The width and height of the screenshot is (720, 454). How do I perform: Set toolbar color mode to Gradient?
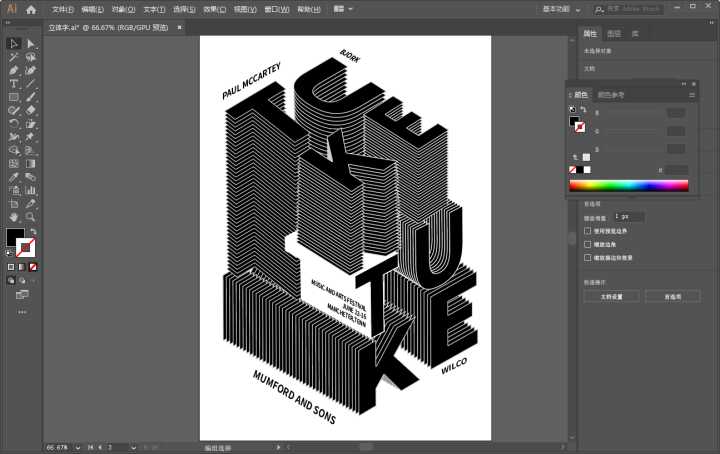(22, 267)
